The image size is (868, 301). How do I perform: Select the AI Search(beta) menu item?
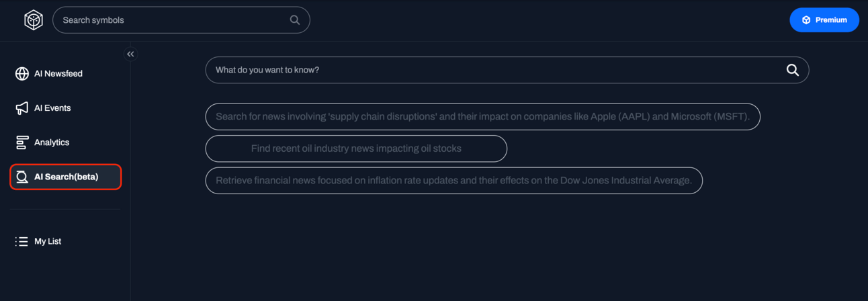(66, 177)
